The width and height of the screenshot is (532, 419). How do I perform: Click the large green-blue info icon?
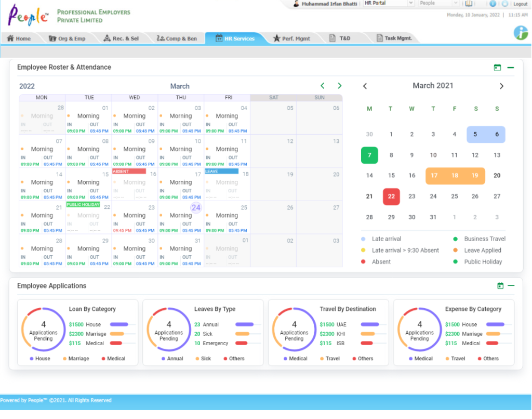[x=521, y=33]
